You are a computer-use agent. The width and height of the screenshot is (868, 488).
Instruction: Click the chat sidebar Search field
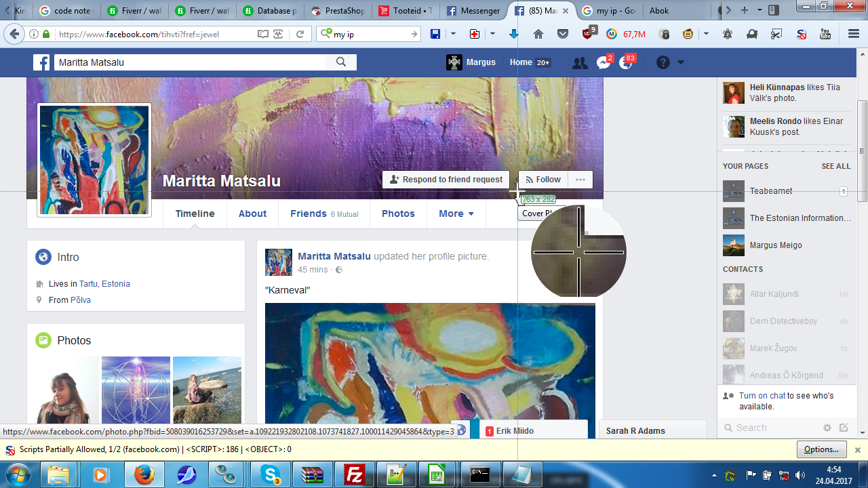pyautogui.click(x=770, y=428)
